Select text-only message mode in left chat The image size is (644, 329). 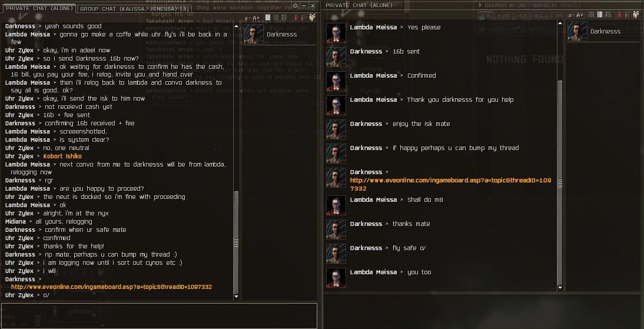(268, 17)
